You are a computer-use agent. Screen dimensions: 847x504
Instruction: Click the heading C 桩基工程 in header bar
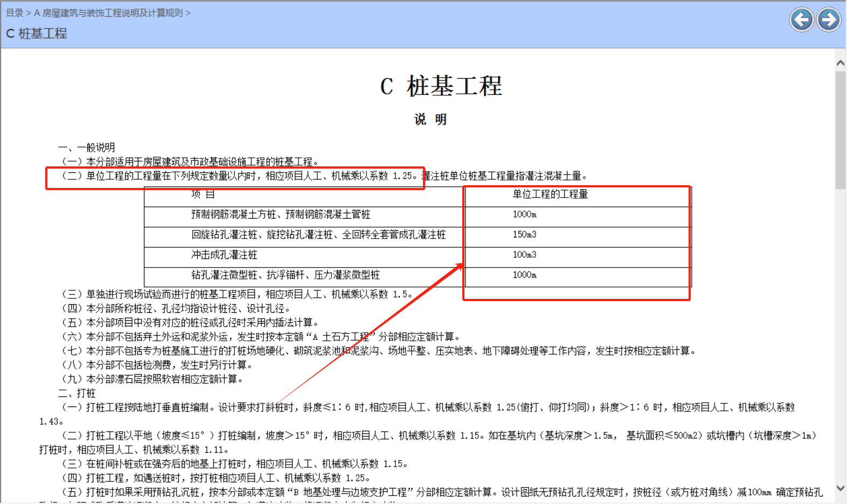click(x=37, y=33)
